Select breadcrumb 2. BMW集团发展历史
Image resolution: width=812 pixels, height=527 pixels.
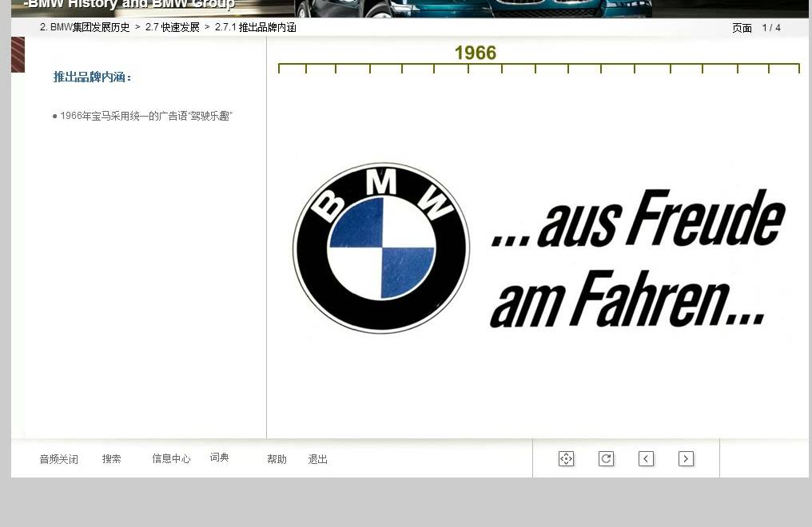[85, 27]
